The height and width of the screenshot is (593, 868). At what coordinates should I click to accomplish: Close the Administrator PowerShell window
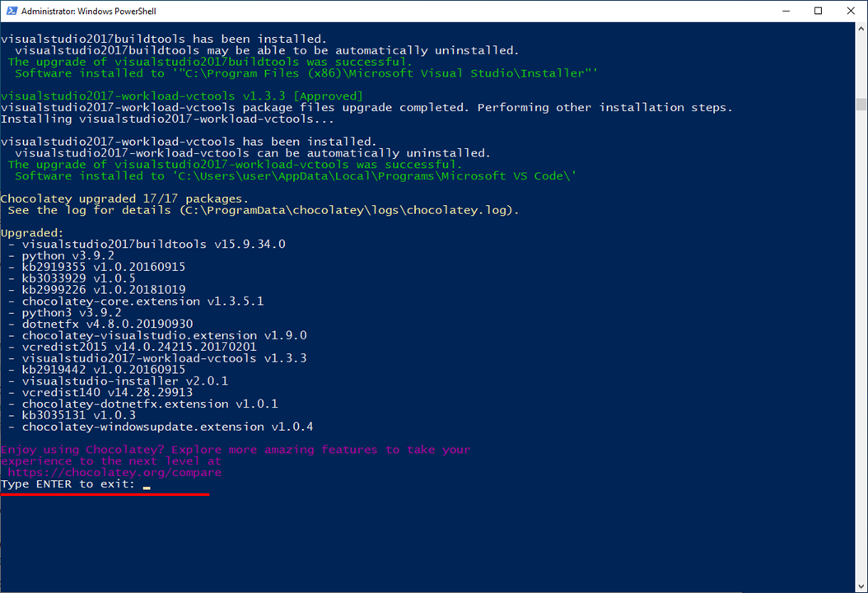[x=851, y=11]
